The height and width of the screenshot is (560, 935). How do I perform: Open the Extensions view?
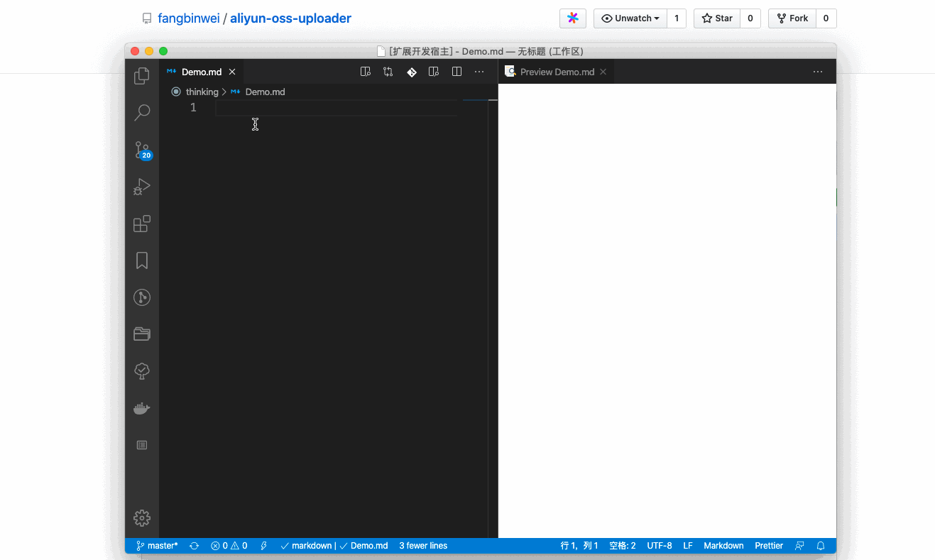point(142,224)
